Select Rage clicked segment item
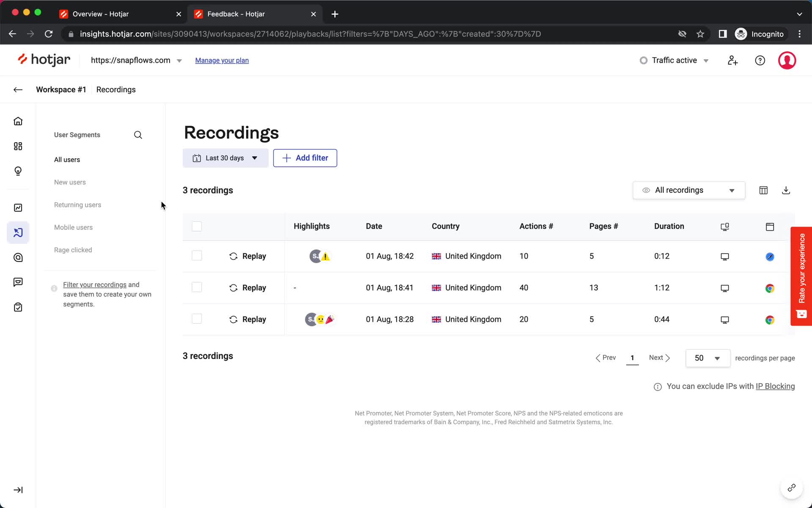Screen dimensions: 812x508 click(73, 250)
